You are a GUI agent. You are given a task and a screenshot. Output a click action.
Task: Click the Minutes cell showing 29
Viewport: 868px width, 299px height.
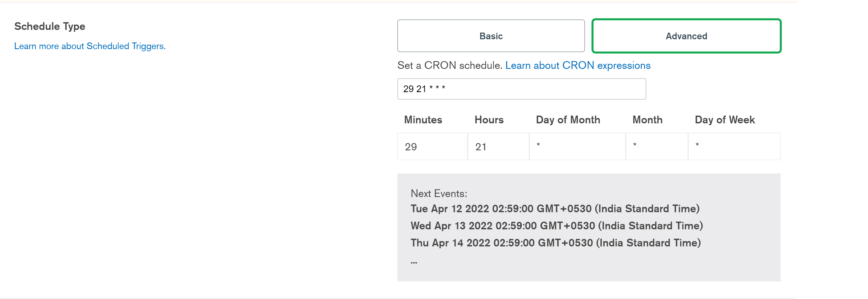(432, 147)
